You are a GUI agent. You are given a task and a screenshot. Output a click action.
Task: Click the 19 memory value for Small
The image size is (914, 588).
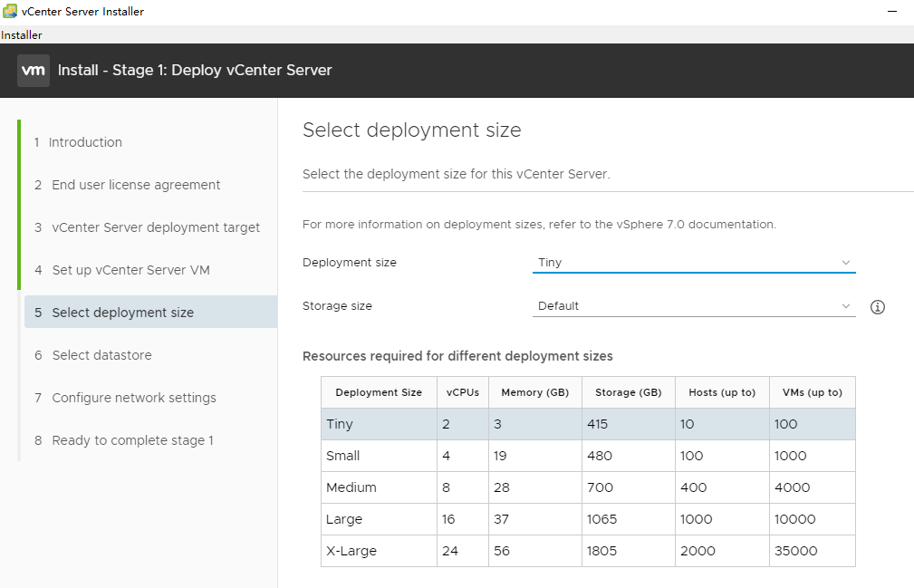(500, 456)
